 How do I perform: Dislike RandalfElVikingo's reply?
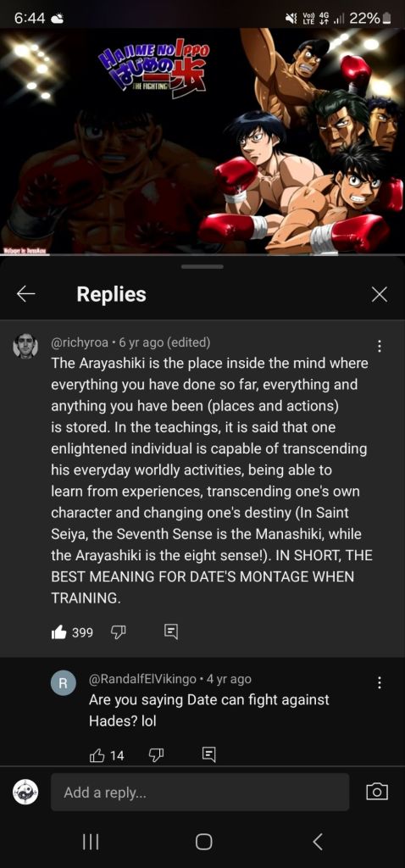[155, 755]
